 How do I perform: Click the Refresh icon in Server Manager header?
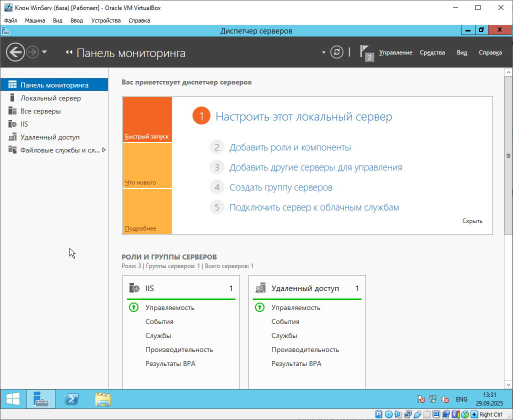click(336, 52)
